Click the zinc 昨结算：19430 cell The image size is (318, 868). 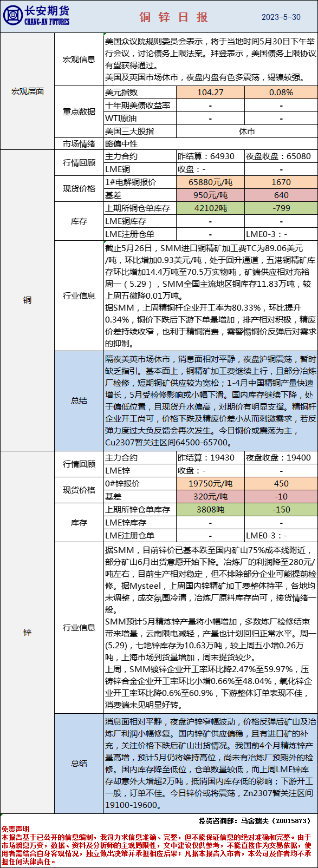point(210,458)
